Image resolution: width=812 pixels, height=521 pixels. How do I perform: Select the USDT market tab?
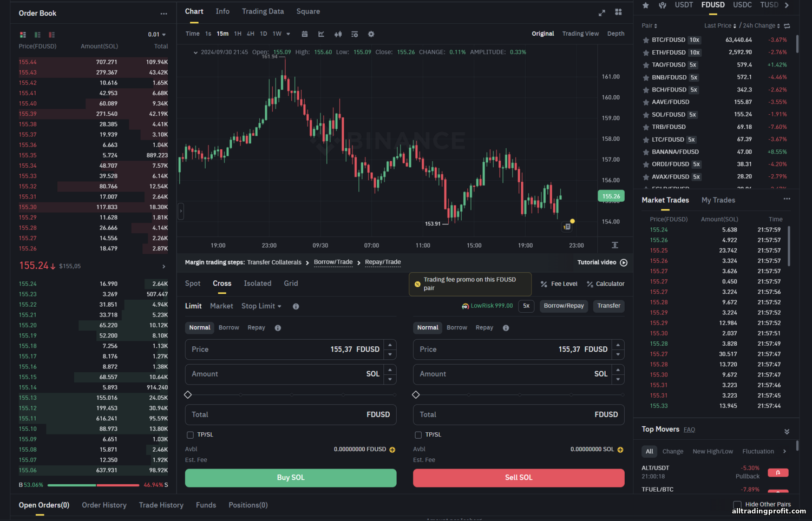[684, 5]
